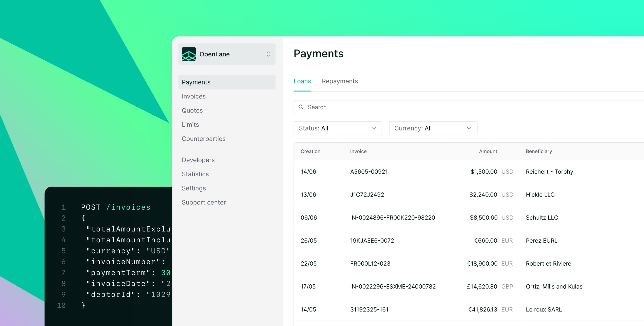The width and height of the screenshot is (644, 326).
Task: Select the Schultz LLC loan row
Action: click(542, 218)
